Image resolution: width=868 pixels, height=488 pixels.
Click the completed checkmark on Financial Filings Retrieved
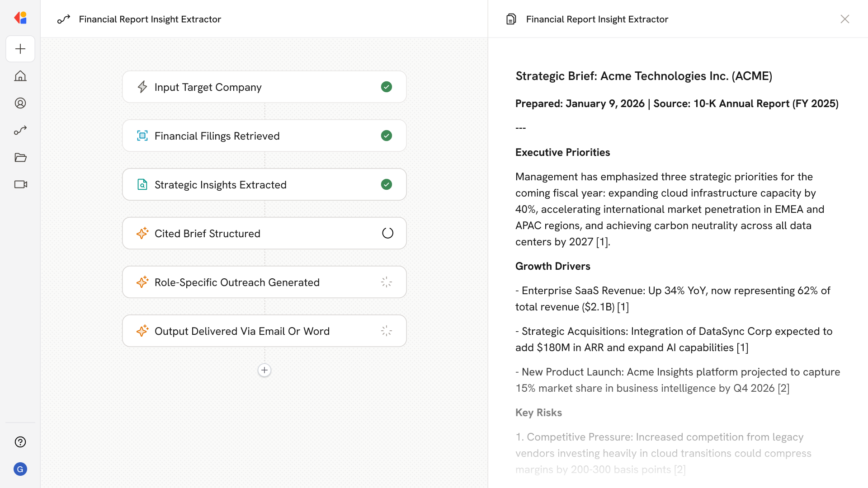pos(387,136)
